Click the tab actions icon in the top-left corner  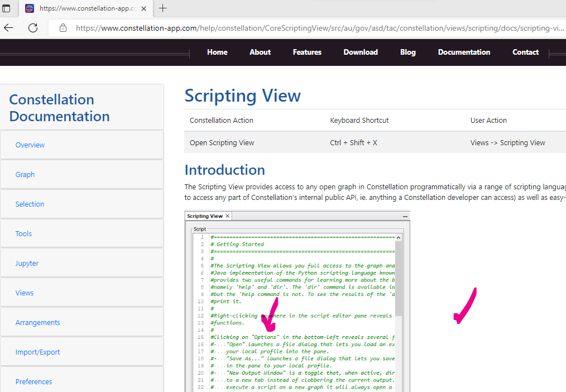[7, 8]
